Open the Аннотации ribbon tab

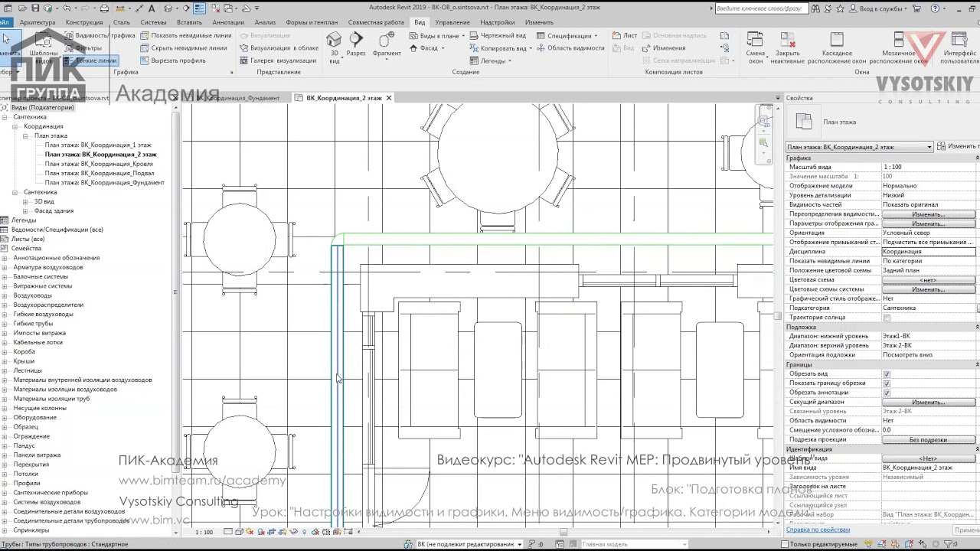tap(228, 22)
